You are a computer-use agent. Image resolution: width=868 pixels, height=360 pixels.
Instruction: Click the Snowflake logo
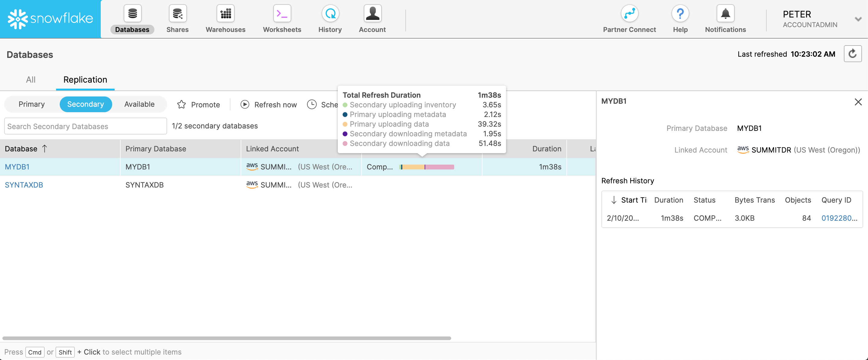pos(51,19)
